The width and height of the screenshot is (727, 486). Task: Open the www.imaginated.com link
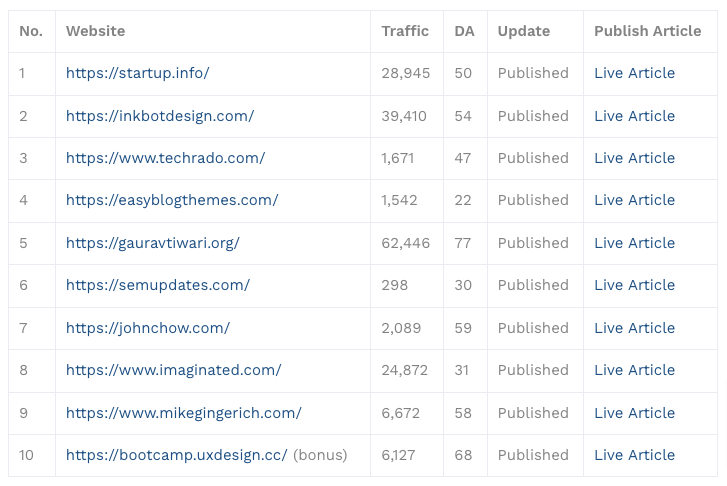(174, 370)
